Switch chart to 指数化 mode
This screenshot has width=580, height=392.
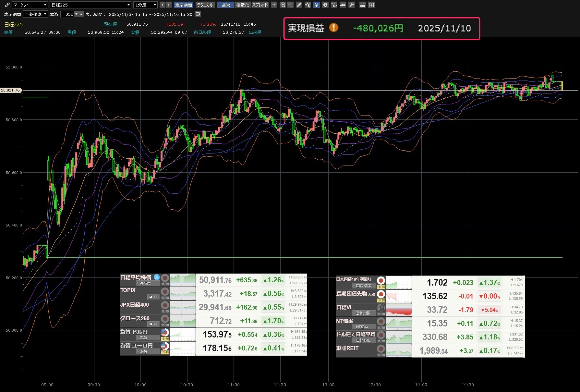coord(242,5)
